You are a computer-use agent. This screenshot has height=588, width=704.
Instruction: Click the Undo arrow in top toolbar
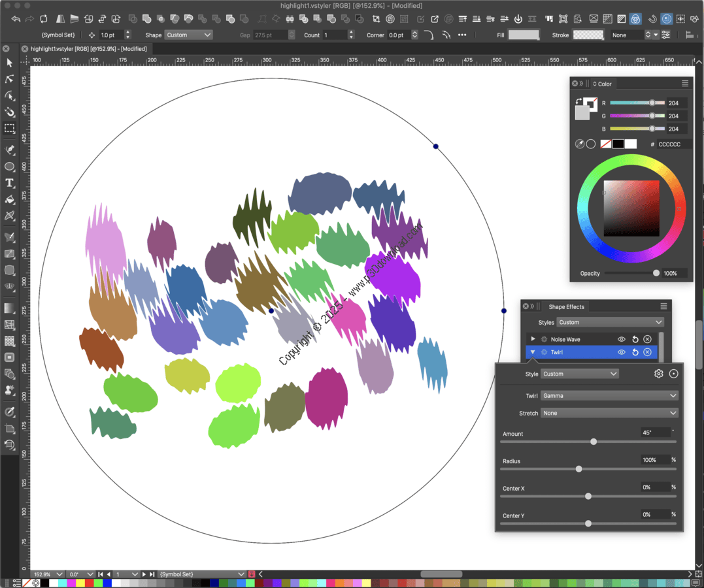tap(16, 19)
